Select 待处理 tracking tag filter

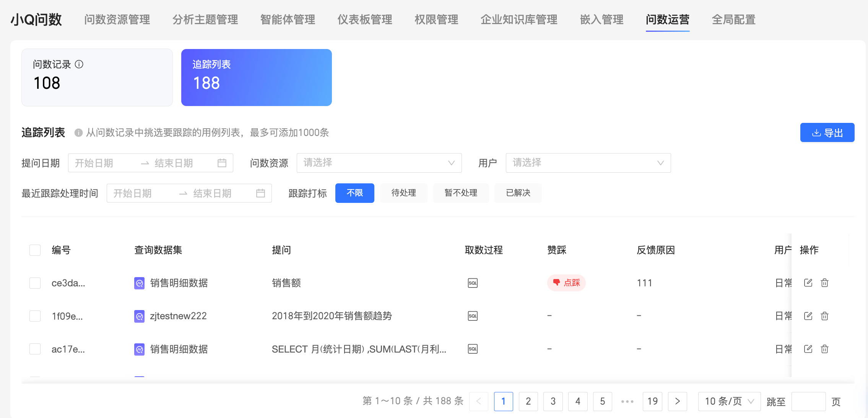click(404, 193)
